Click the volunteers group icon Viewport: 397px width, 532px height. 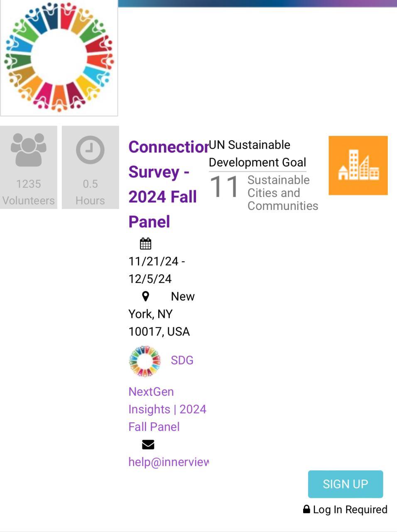(28, 150)
